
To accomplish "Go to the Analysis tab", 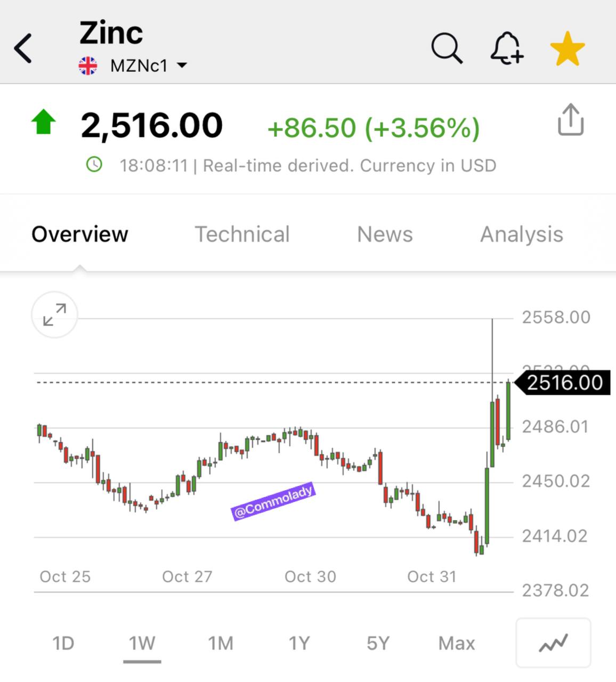I will pos(522,234).
